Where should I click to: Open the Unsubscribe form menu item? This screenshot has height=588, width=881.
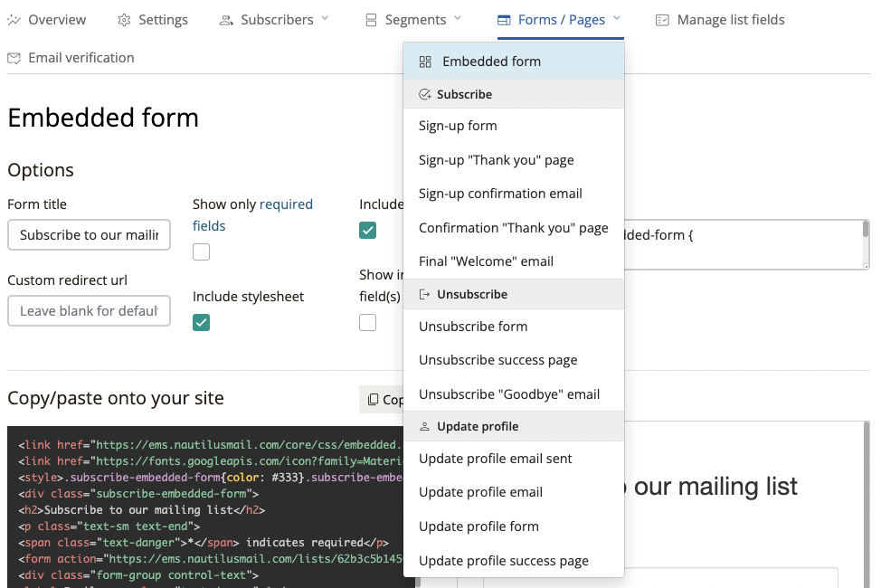pos(473,327)
